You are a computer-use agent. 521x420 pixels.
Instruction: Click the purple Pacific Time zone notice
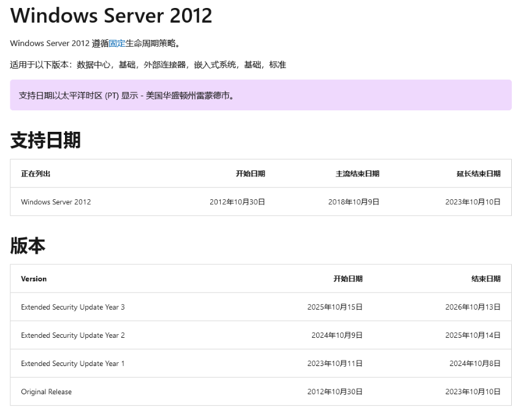click(x=261, y=95)
